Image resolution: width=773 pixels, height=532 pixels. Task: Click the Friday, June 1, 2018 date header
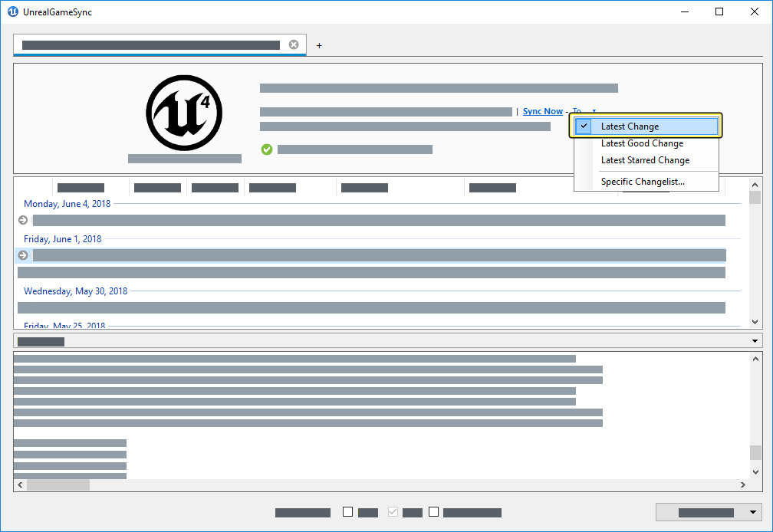point(63,239)
